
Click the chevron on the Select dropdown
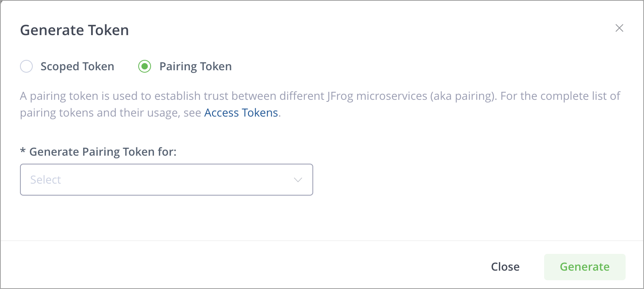297,180
